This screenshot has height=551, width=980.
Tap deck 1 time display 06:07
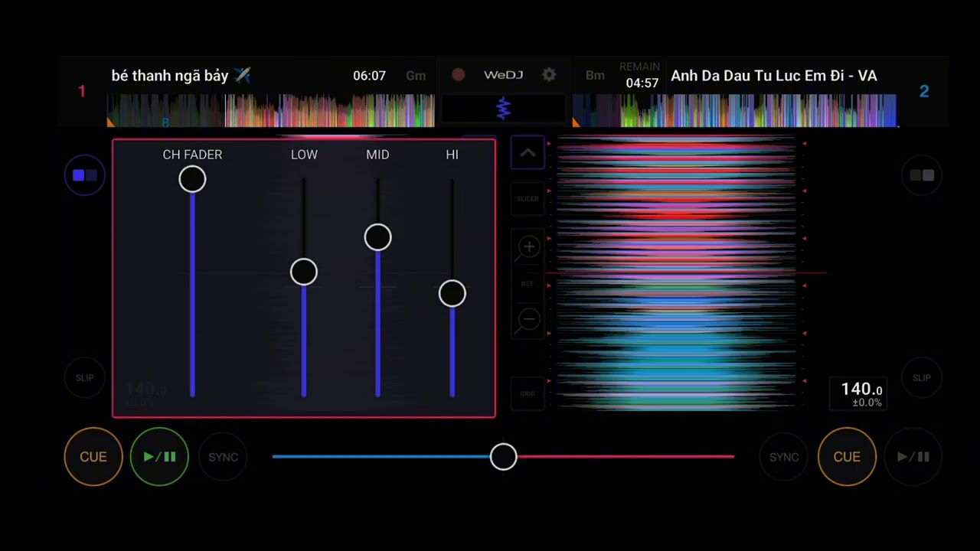[x=369, y=76]
